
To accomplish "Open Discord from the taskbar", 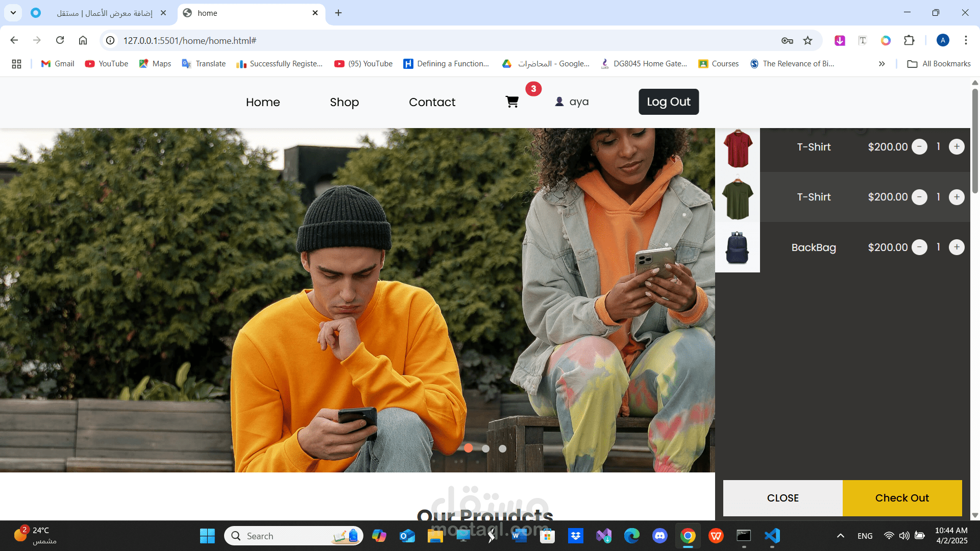I will click(x=659, y=536).
